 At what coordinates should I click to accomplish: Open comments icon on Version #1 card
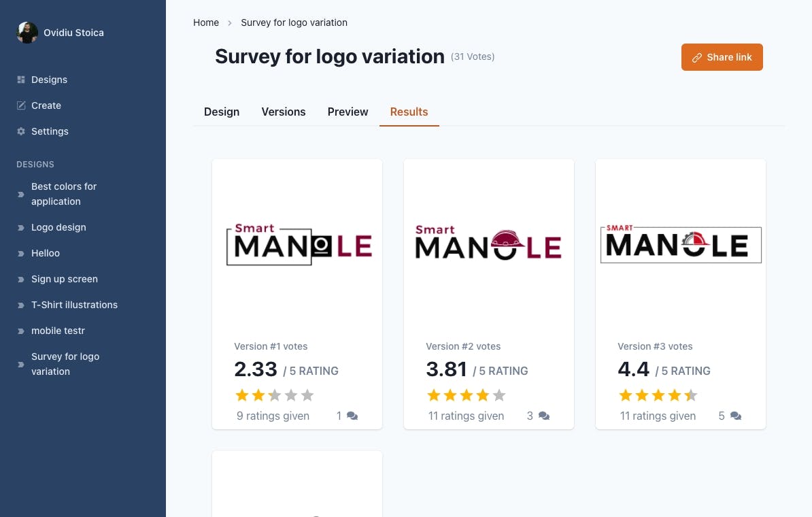pyautogui.click(x=352, y=416)
